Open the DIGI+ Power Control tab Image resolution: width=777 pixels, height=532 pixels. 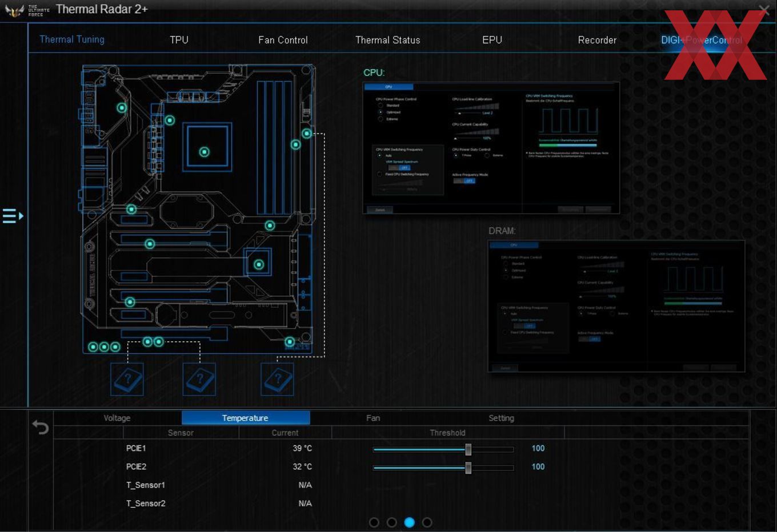coord(702,40)
